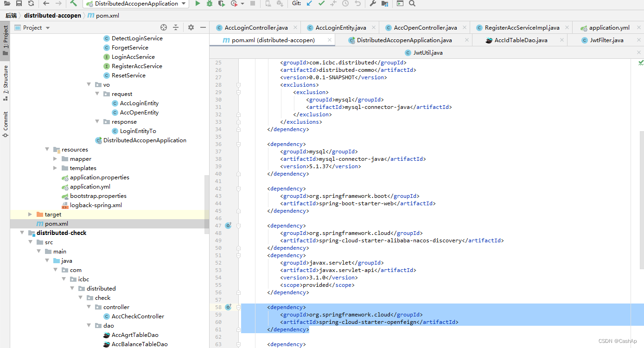Click the Save All disk icon

(19, 3)
